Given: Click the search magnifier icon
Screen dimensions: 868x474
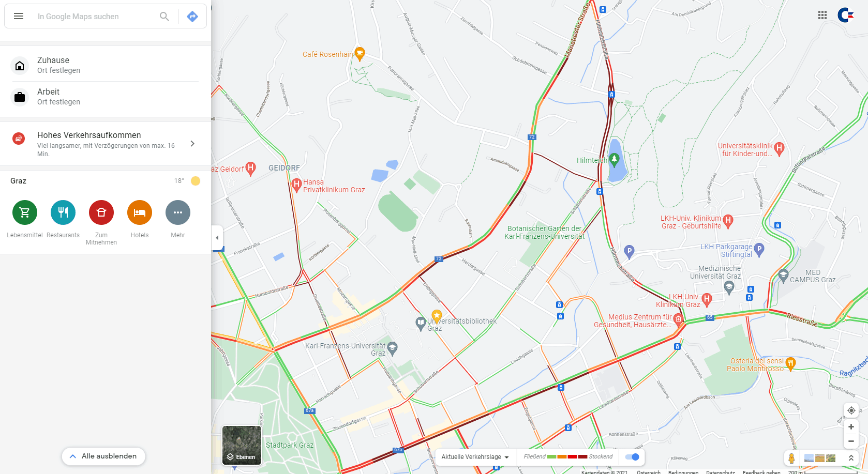Looking at the screenshot, I should (x=164, y=17).
